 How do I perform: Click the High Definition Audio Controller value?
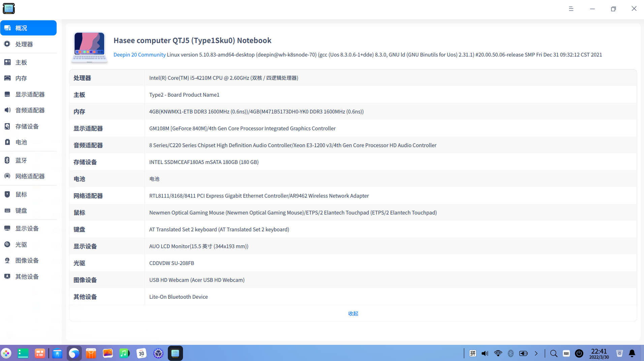(293, 145)
